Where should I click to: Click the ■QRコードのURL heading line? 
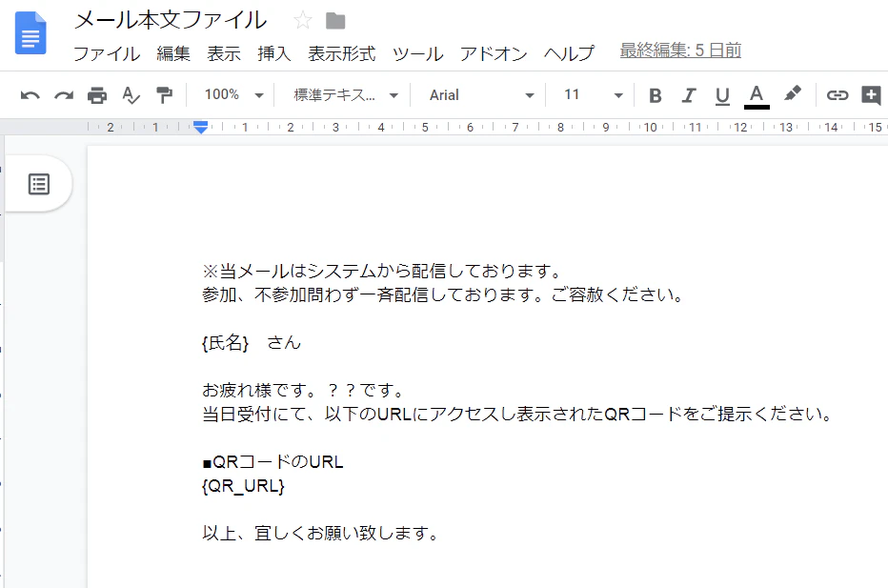272,462
